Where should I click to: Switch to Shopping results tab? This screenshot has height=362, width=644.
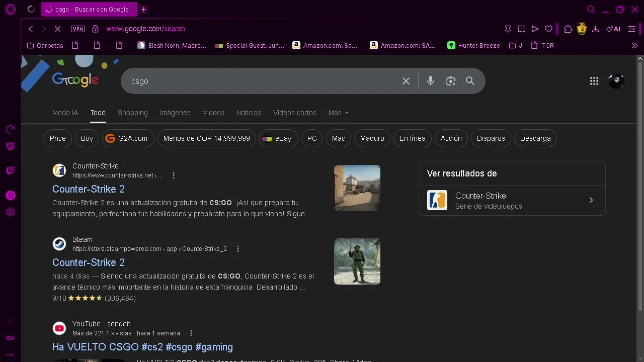133,113
